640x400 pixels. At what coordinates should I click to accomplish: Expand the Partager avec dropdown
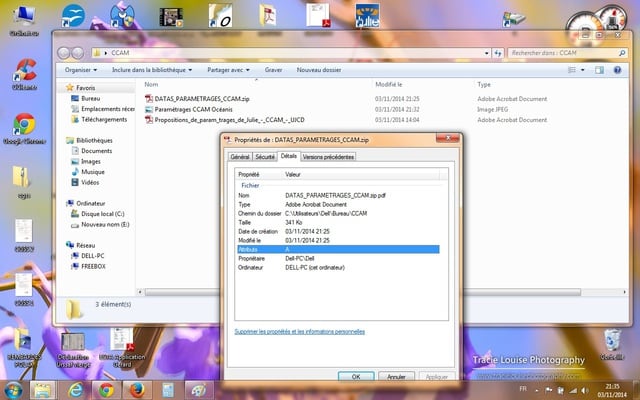tap(230, 71)
